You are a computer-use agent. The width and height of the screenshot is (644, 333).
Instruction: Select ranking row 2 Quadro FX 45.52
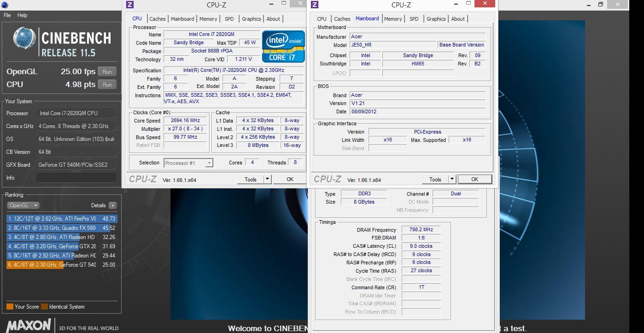coord(62,228)
